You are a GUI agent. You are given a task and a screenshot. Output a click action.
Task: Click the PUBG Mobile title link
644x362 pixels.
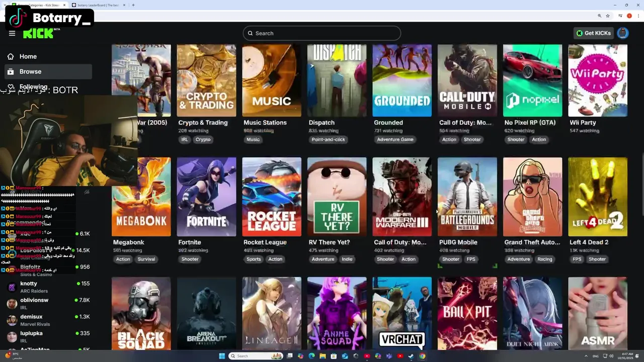(458, 242)
